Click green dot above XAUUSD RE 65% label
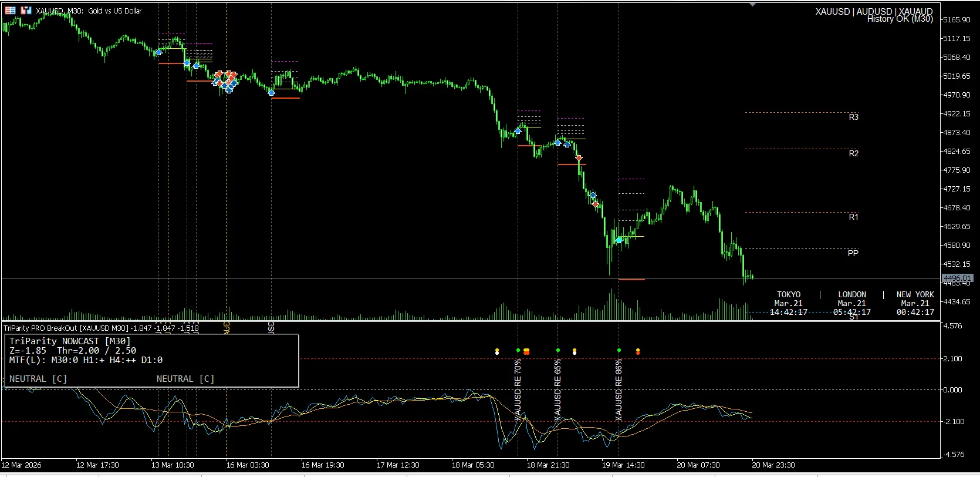 click(x=558, y=351)
